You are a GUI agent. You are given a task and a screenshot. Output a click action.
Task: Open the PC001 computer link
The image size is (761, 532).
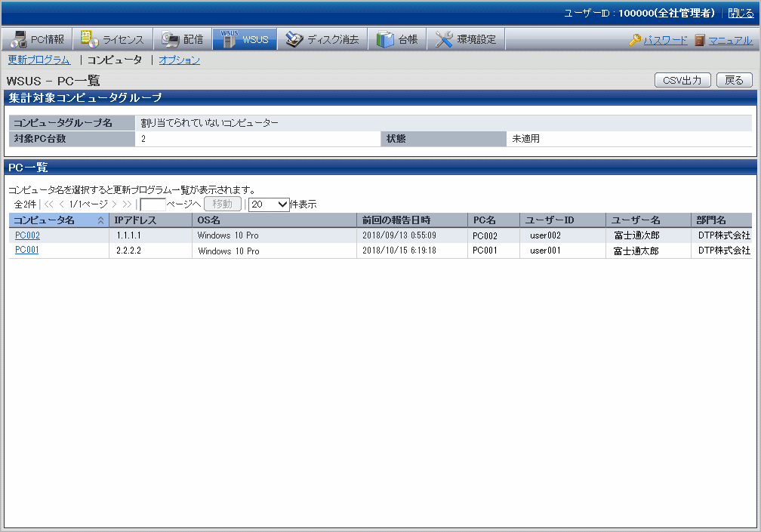tap(27, 251)
